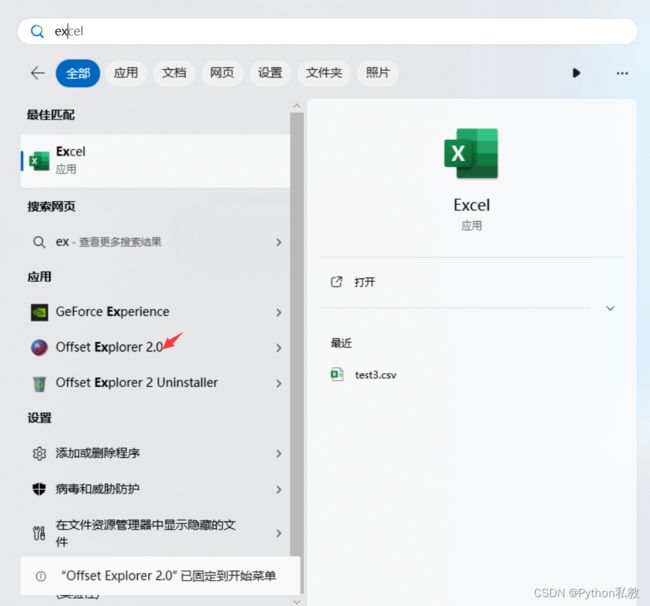Switch to the 网页 filter tab
This screenshot has width=650, height=606.
pyautogui.click(x=222, y=73)
